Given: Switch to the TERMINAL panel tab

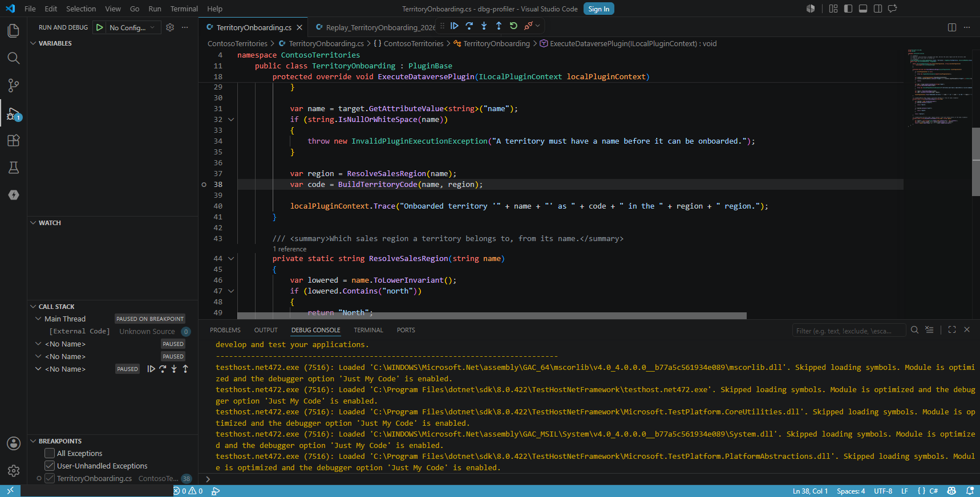Looking at the screenshot, I should (368, 330).
